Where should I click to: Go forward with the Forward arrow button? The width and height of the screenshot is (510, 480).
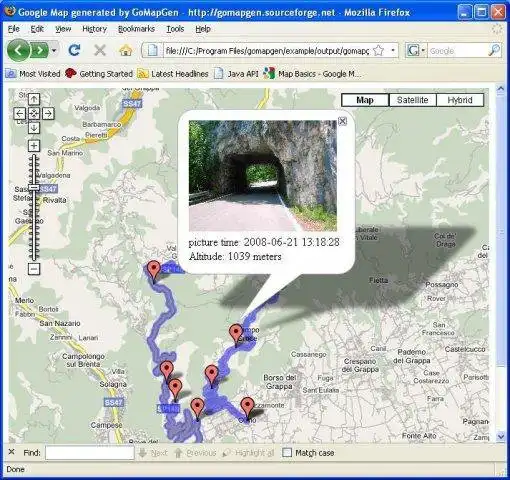39,51
